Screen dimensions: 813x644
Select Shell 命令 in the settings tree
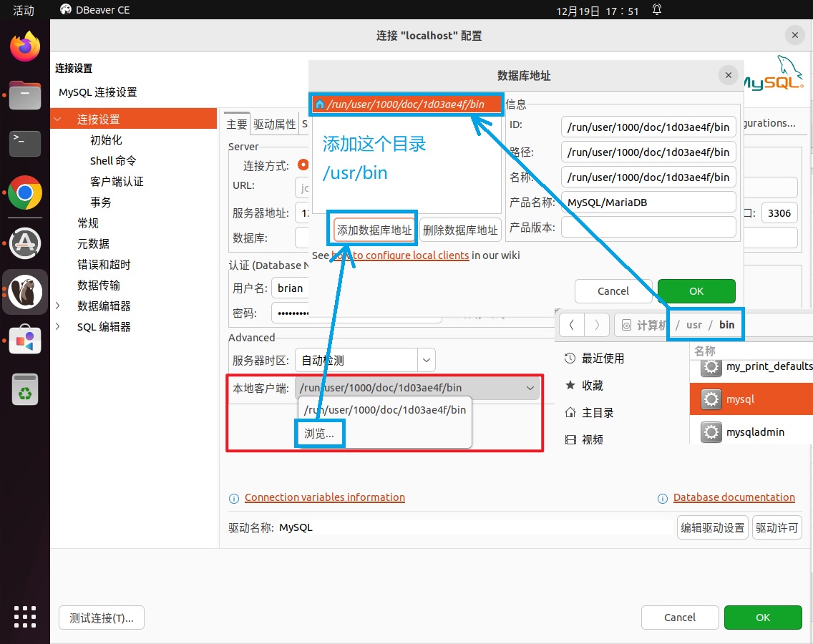click(113, 161)
